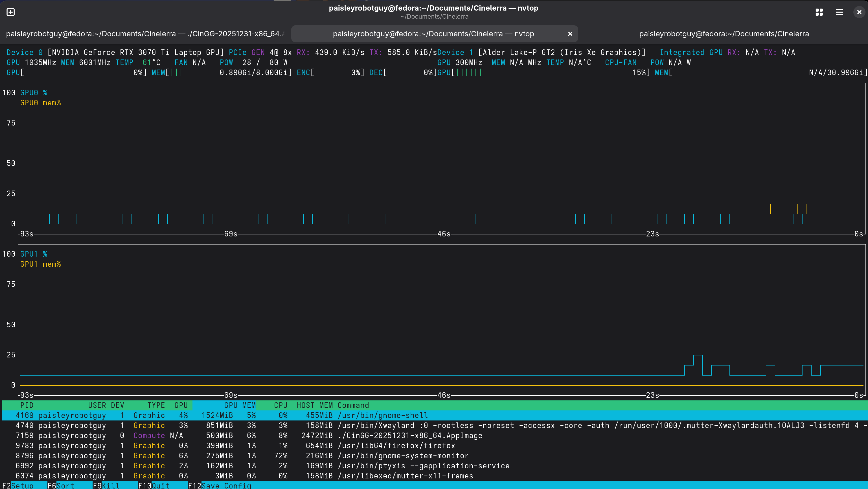Click F10 Quit in footer
The height and width of the screenshot is (489, 868).
[x=160, y=485]
